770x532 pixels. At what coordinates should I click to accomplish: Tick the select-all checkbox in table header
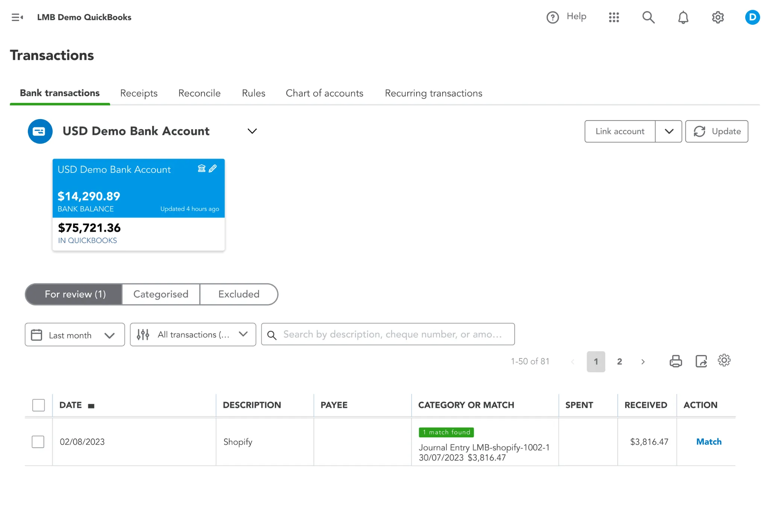pos(38,405)
